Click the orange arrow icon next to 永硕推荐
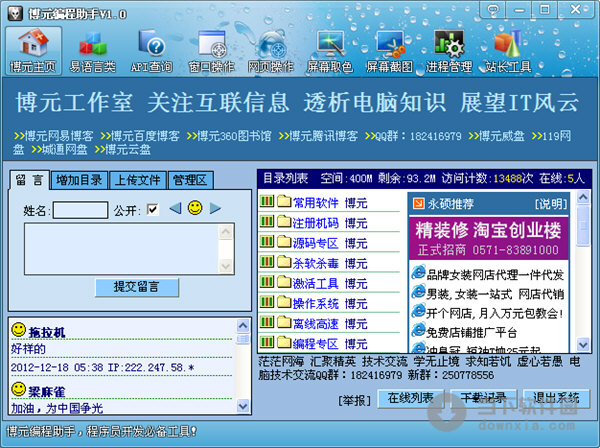600x448 pixels. point(419,204)
